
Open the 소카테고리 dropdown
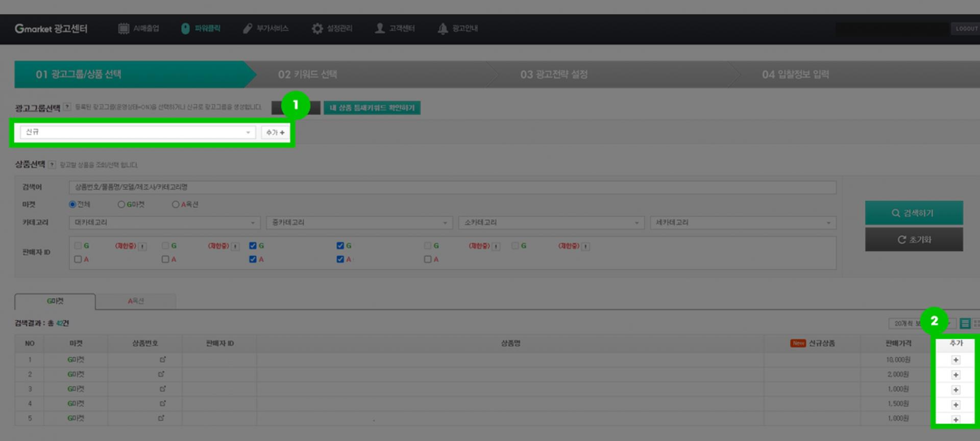pyautogui.click(x=551, y=223)
